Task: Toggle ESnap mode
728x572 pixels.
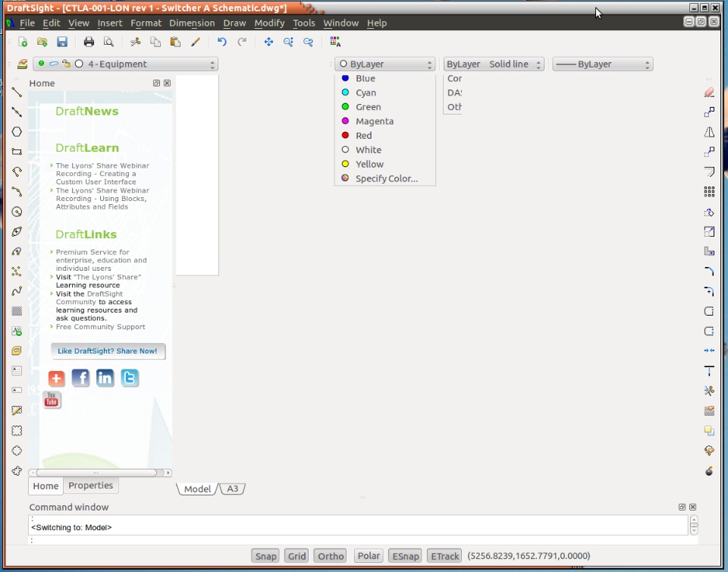Action: click(x=405, y=556)
